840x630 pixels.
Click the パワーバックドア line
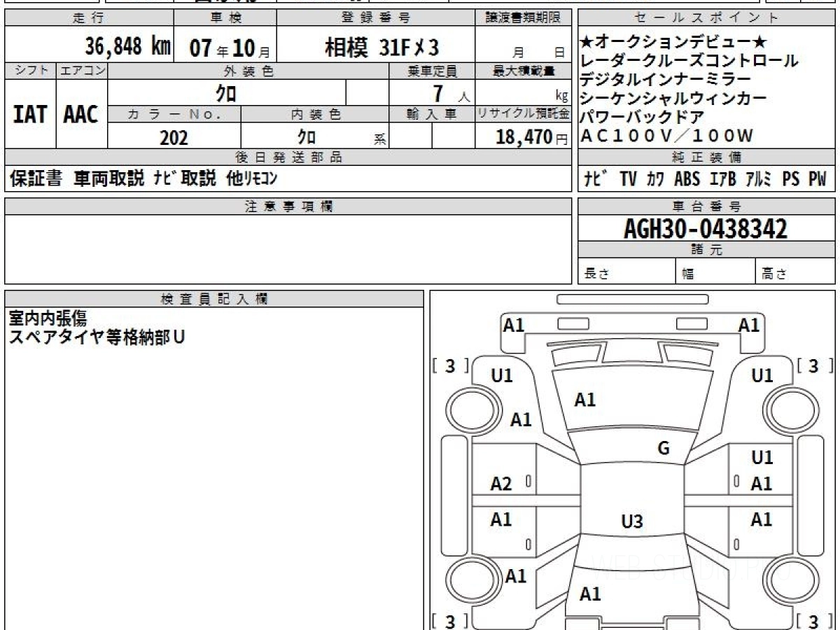[x=642, y=116]
